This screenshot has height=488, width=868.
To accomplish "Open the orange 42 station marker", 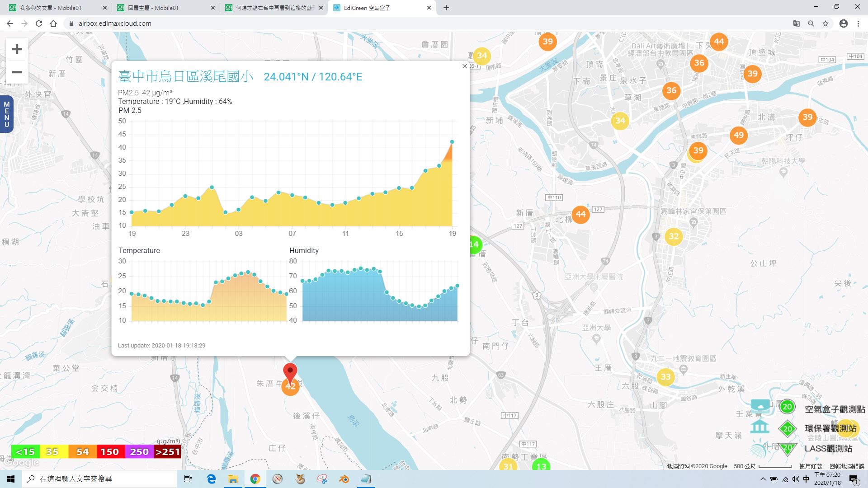I will 290,387.
